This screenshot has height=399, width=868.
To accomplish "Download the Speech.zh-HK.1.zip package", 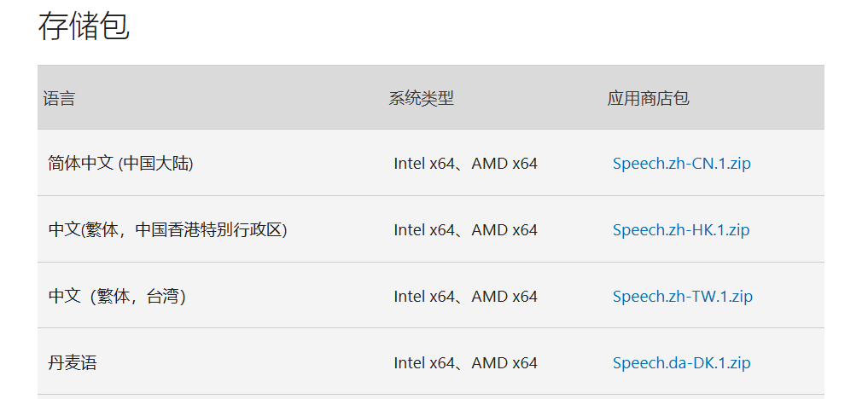I will point(681,230).
